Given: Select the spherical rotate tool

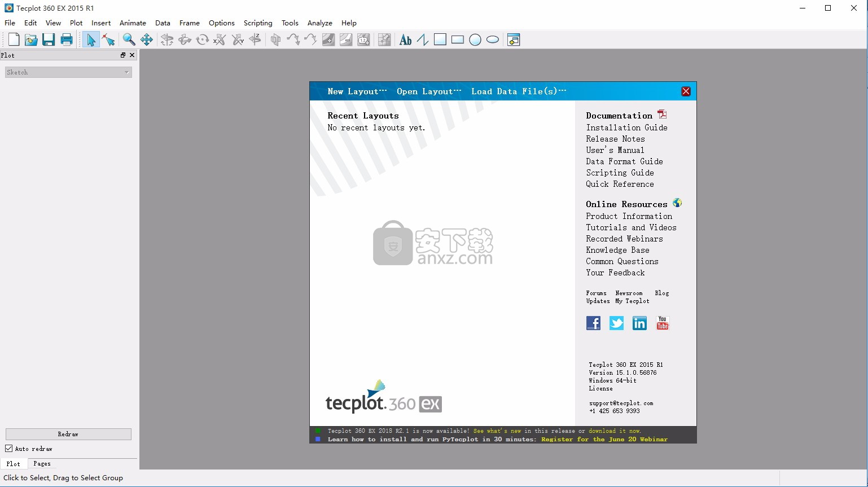Looking at the screenshot, I should coord(167,40).
